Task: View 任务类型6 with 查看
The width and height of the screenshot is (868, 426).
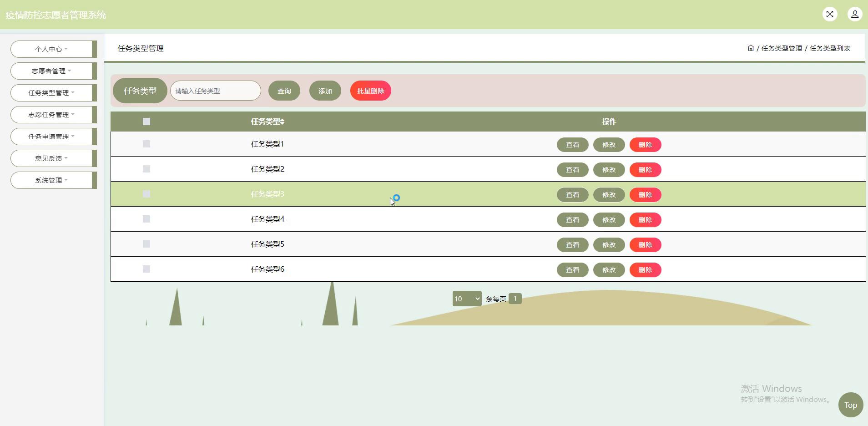Action: click(573, 270)
